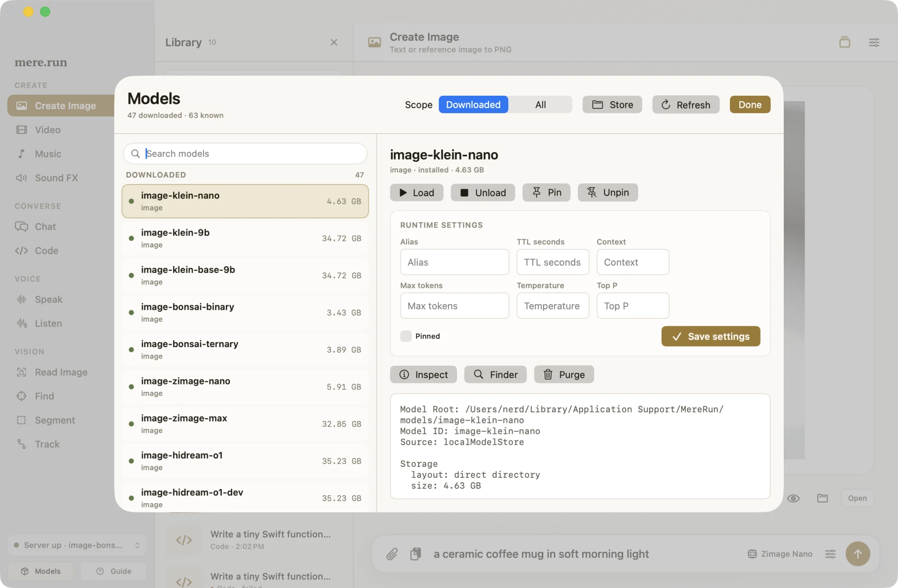898x588 pixels.
Task: Unpin the selected model
Action: coord(608,193)
